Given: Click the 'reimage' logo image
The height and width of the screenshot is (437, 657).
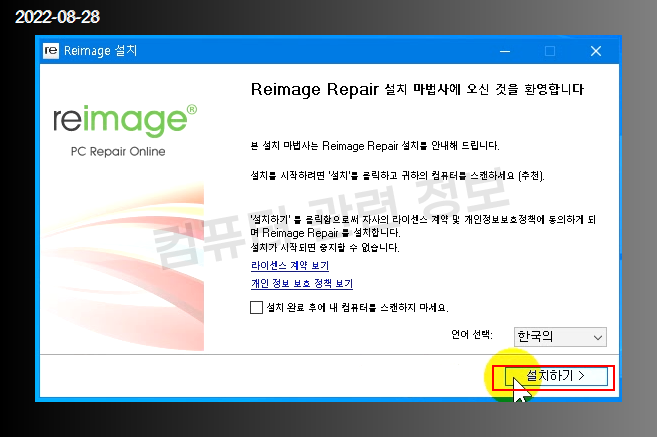Looking at the screenshot, I should tap(125, 121).
